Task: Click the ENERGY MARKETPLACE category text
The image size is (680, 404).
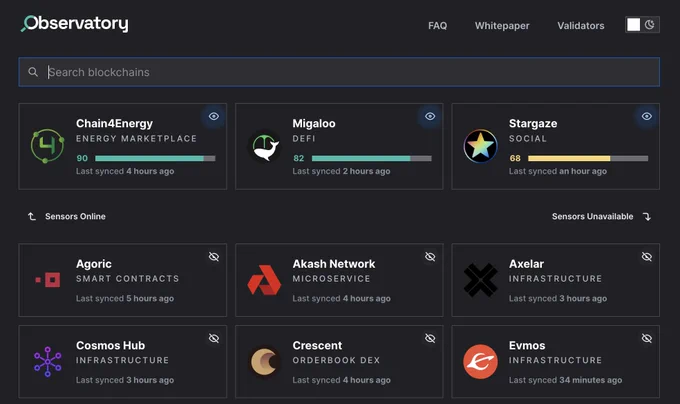Action: coord(136,139)
